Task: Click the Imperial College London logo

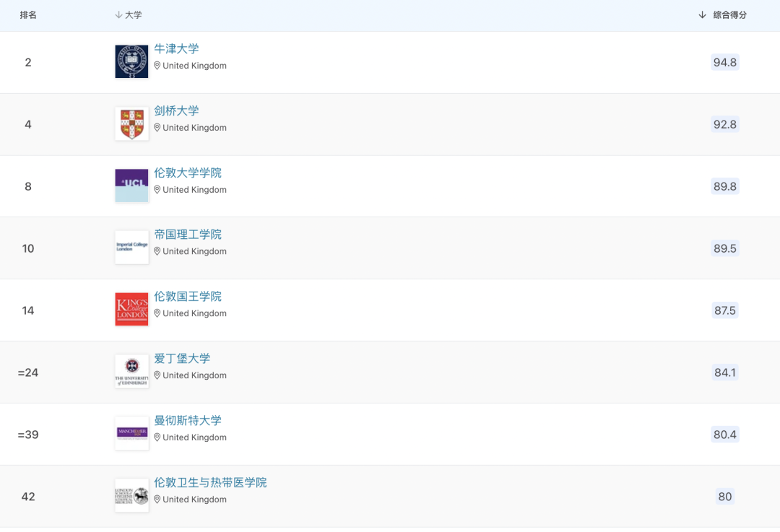Action: coord(132,248)
